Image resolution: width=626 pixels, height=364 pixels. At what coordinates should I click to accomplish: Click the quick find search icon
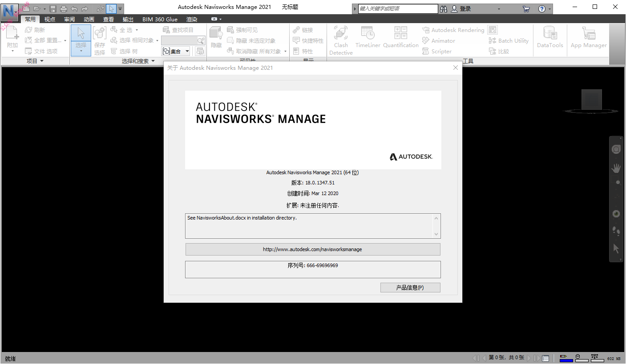coord(201,40)
